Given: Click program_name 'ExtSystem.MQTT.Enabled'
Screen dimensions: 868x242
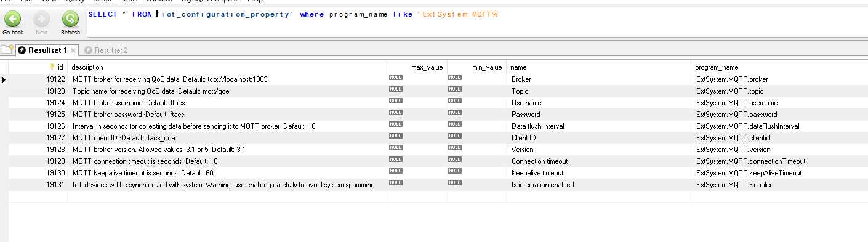Looking at the screenshot, I should (x=735, y=185).
